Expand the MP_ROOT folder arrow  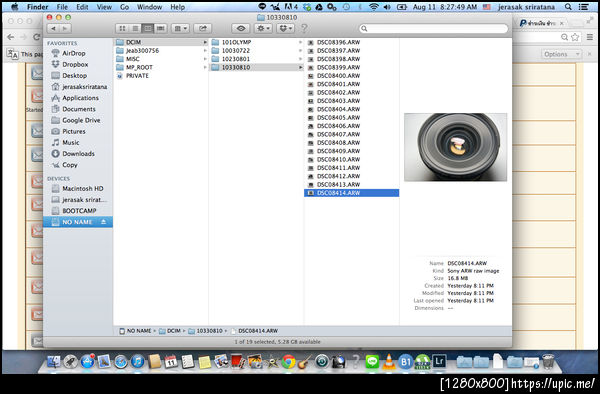pyautogui.click(x=205, y=67)
